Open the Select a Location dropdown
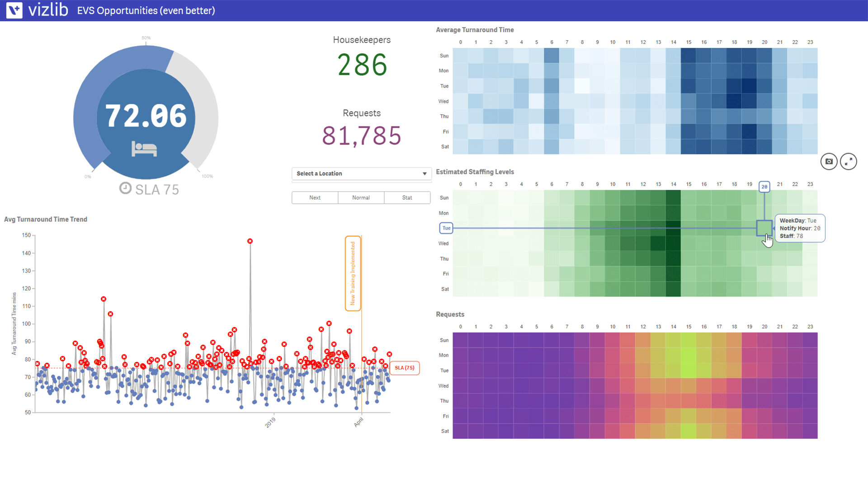The width and height of the screenshot is (868, 488). tap(362, 174)
